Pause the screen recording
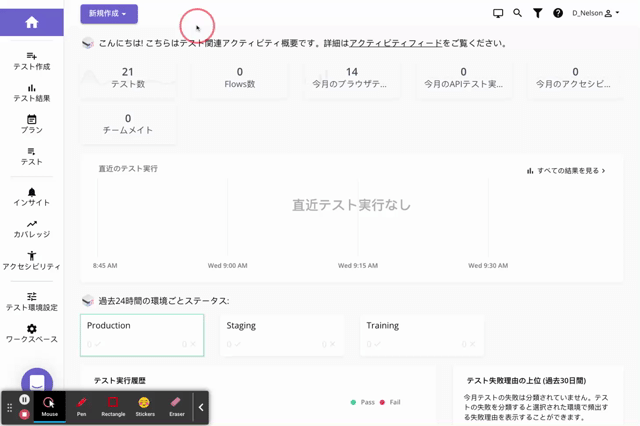The image size is (640, 426). [x=24, y=399]
